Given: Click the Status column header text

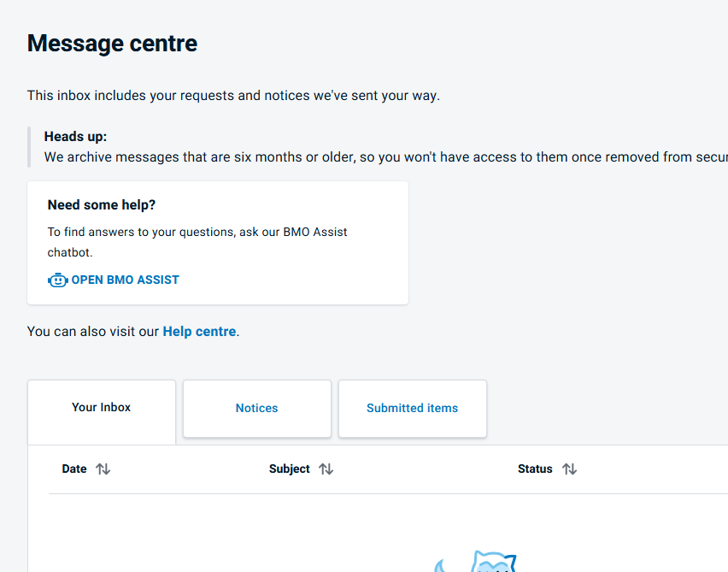Looking at the screenshot, I should coord(535,469).
